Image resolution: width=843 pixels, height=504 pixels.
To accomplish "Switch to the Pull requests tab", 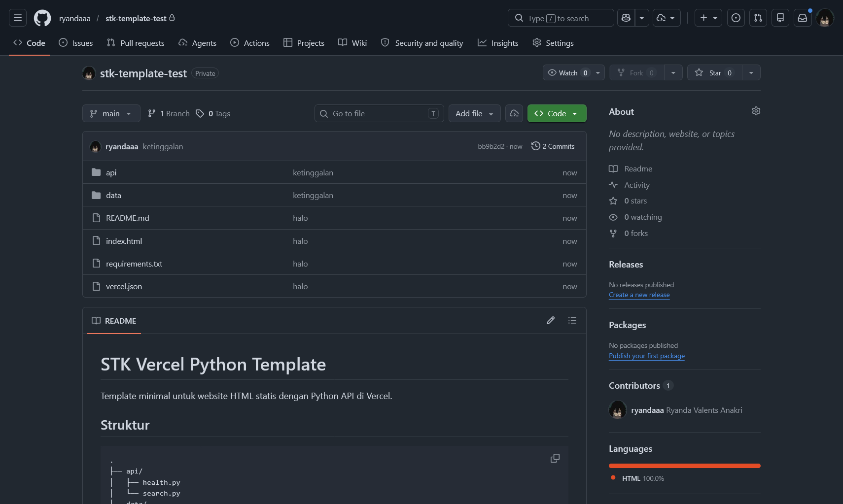I will pyautogui.click(x=136, y=43).
